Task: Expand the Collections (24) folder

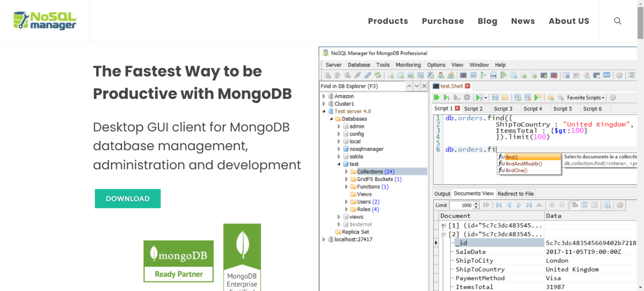Action: tap(346, 171)
